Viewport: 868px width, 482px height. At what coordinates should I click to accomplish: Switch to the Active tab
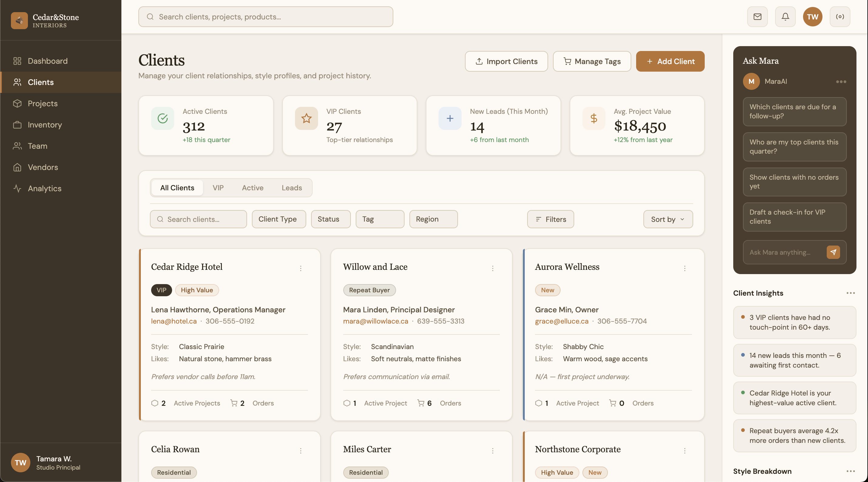(x=253, y=188)
